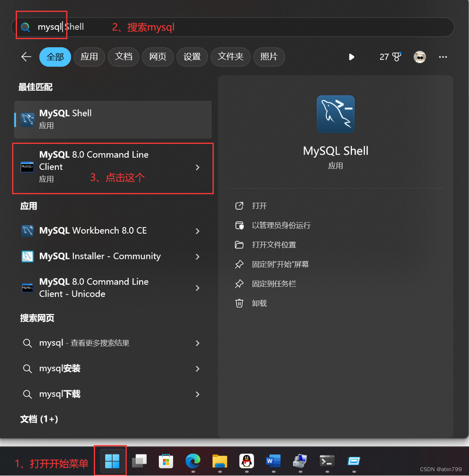
Task: Open the MySQL Shell best match result
Action: pos(113,119)
